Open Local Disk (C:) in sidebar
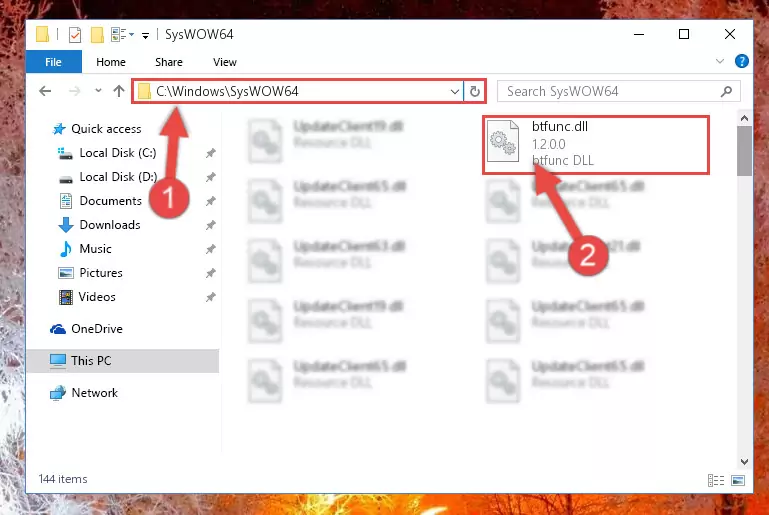The width and height of the screenshot is (769, 515). point(107,153)
